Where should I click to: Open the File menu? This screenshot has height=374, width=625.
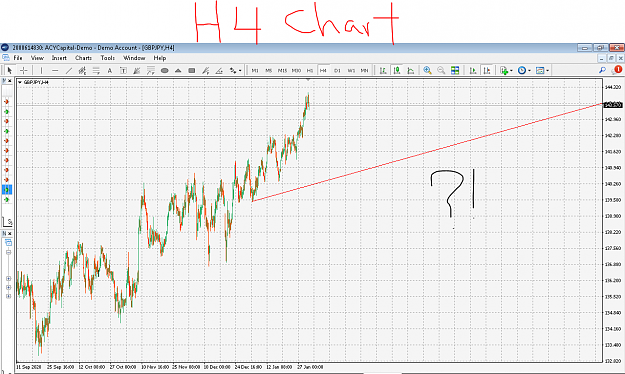click(18, 58)
